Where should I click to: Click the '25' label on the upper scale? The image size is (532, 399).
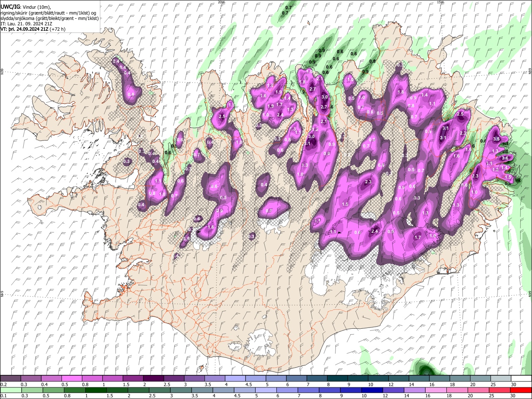493,384
